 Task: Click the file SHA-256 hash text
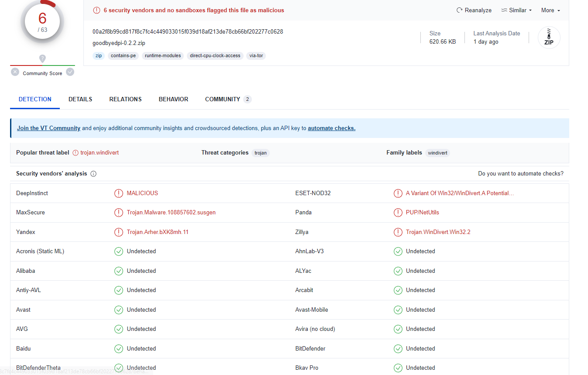(x=188, y=31)
